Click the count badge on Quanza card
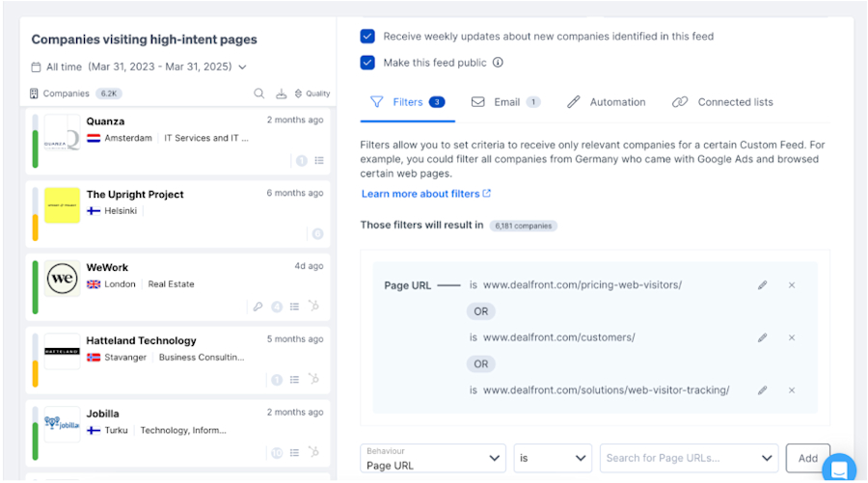868x483 pixels. pos(302,160)
